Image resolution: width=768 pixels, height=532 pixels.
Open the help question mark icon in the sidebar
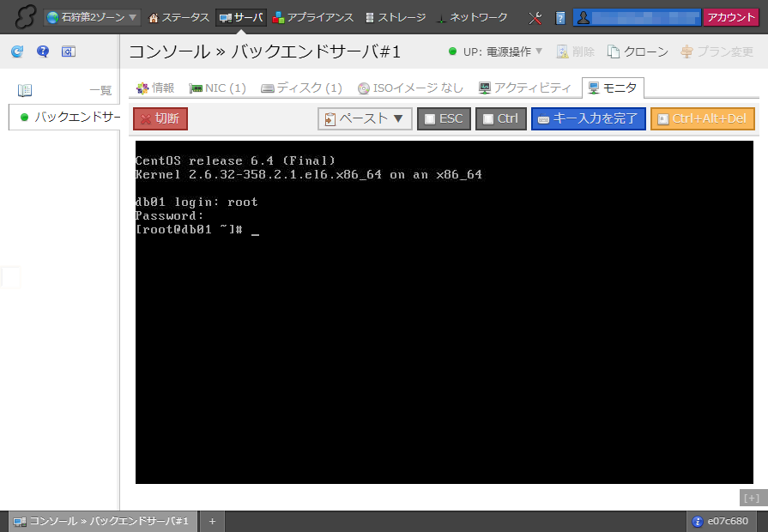click(x=43, y=51)
